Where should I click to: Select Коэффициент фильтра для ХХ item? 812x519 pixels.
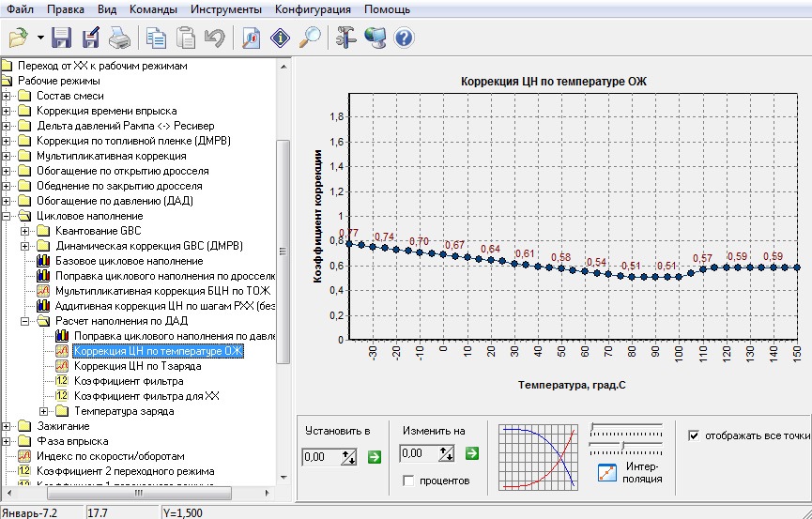146,396
